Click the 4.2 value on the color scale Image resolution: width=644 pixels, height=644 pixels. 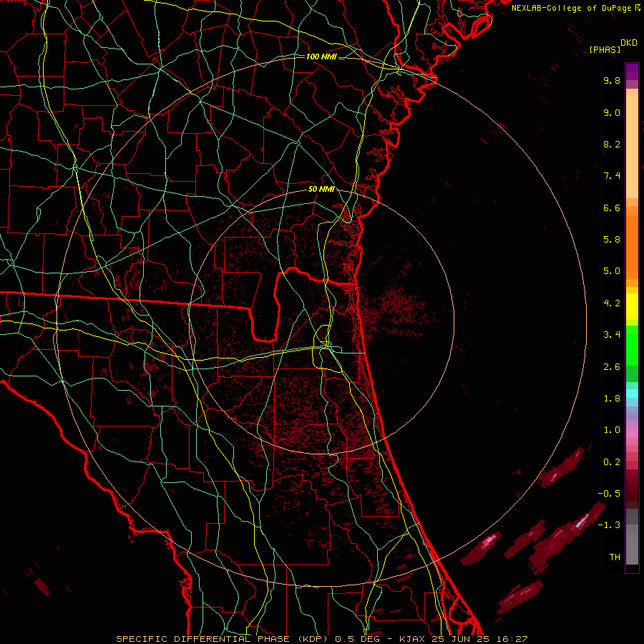612,303
